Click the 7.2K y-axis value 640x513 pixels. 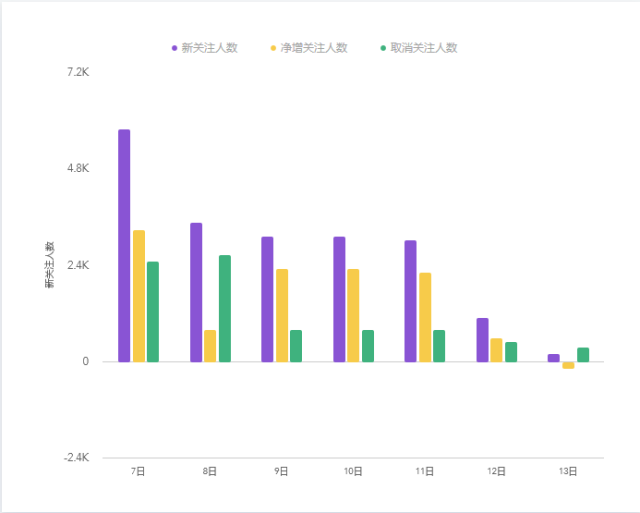(x=78, y=72)
